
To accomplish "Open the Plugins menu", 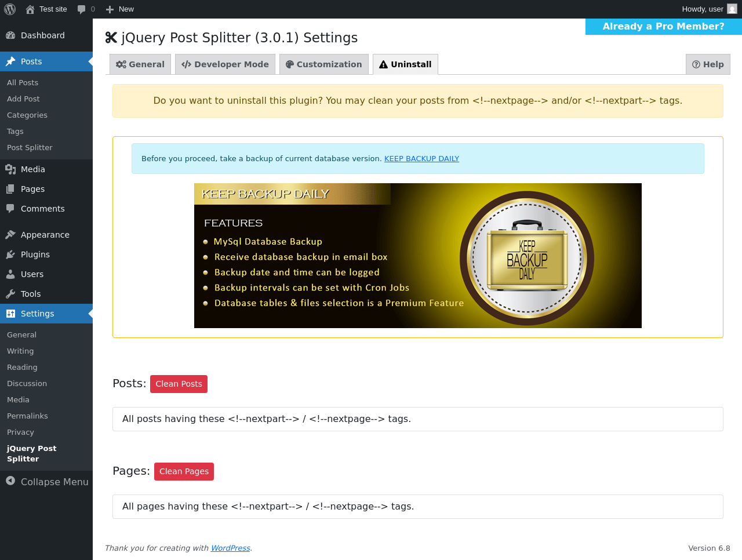I will (46, 254).
